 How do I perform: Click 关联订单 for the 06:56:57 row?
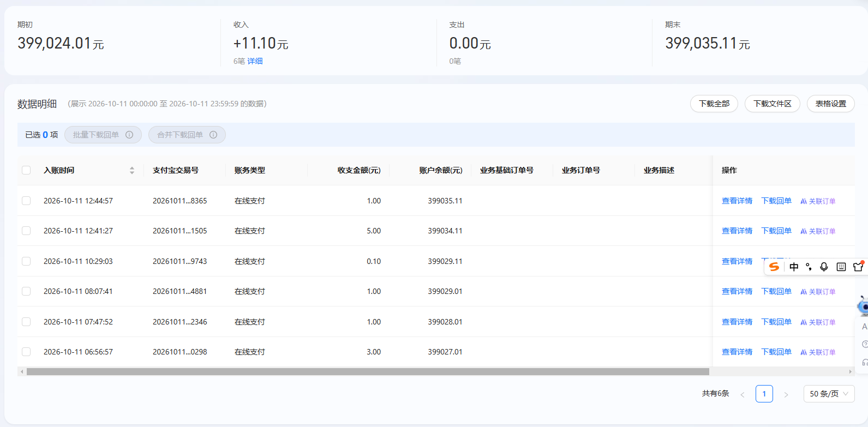coord(818,352)
